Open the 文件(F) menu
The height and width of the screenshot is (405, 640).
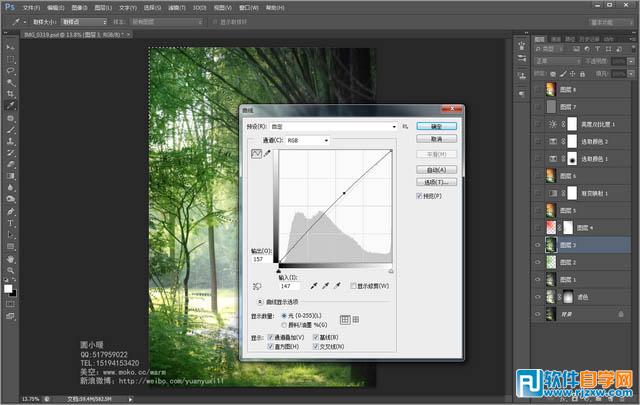pyautogui.click(x=31, y=8)
